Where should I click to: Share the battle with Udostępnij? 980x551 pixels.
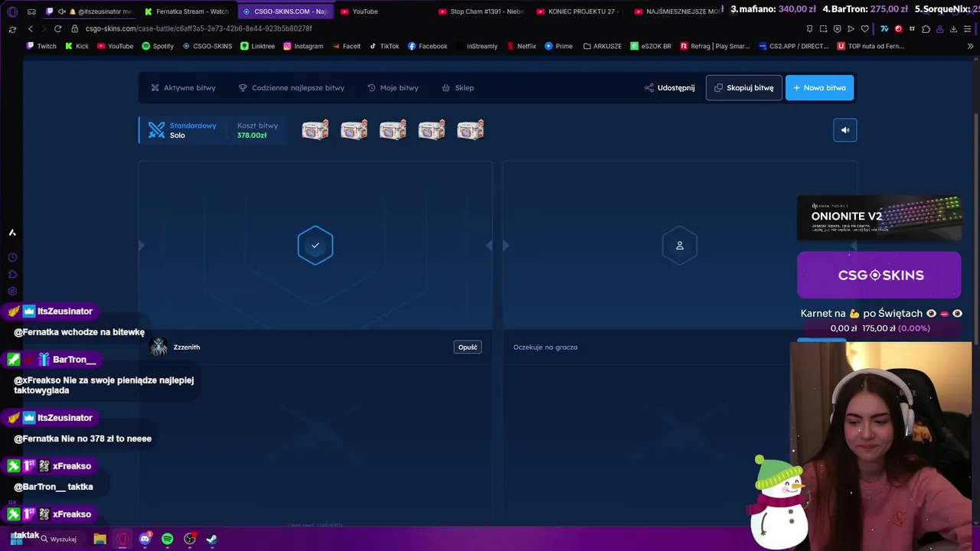point(669,88)
